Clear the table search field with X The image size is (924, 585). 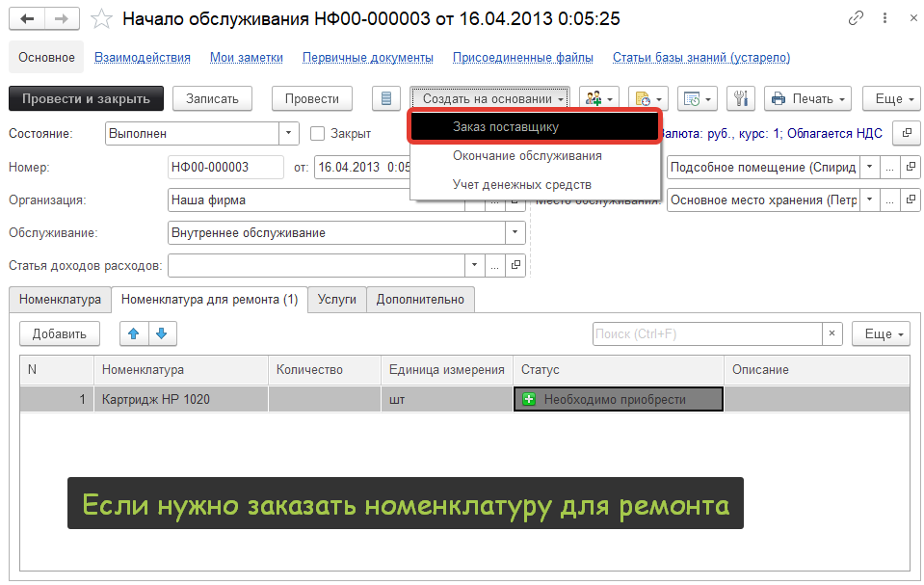832,333
